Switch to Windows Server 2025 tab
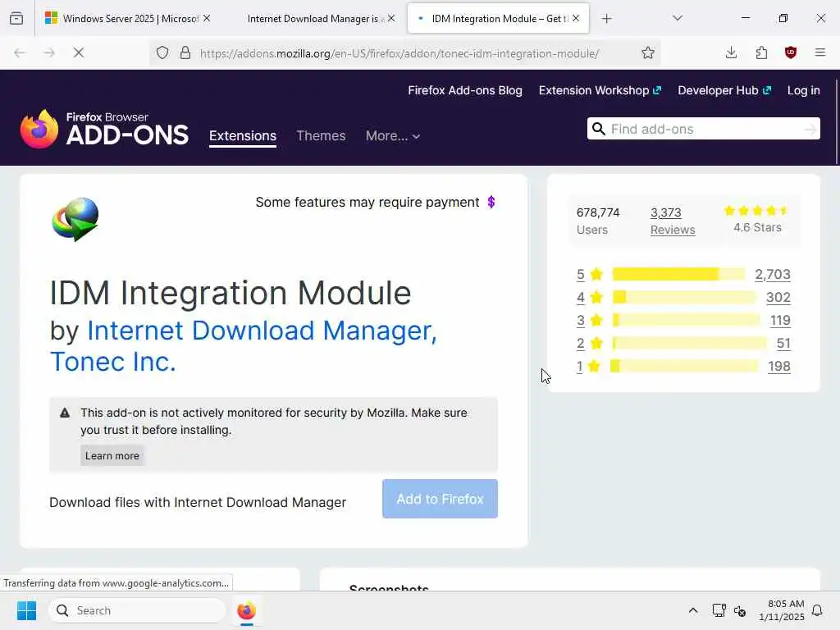The width and height of the screenshot is (840, 630). pos(129,19)
